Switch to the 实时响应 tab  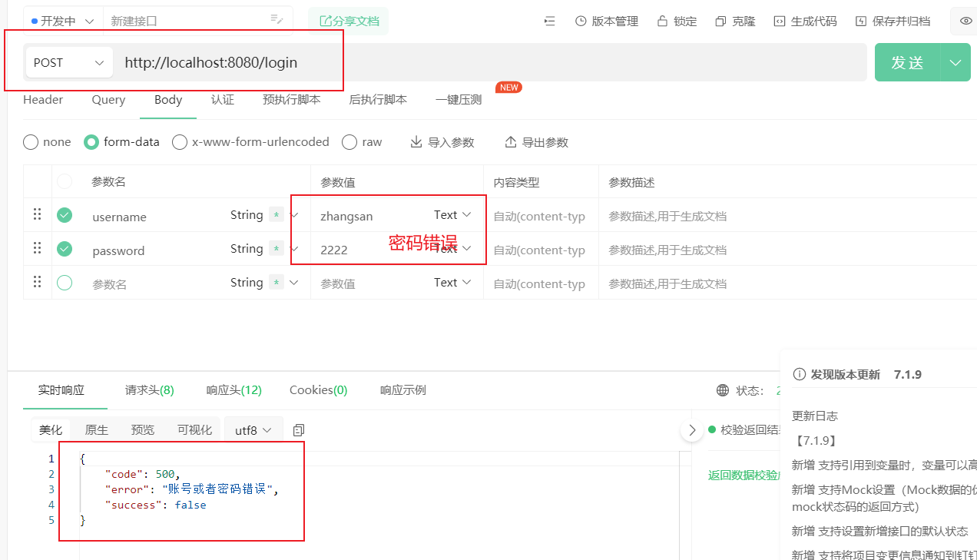pyautogui.click(x=61, y=390)
